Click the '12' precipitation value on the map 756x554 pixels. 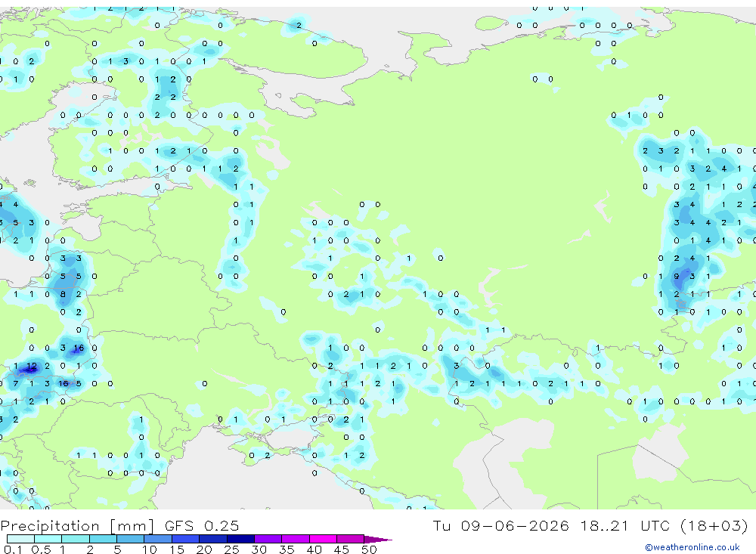click(x=32, y=366)
